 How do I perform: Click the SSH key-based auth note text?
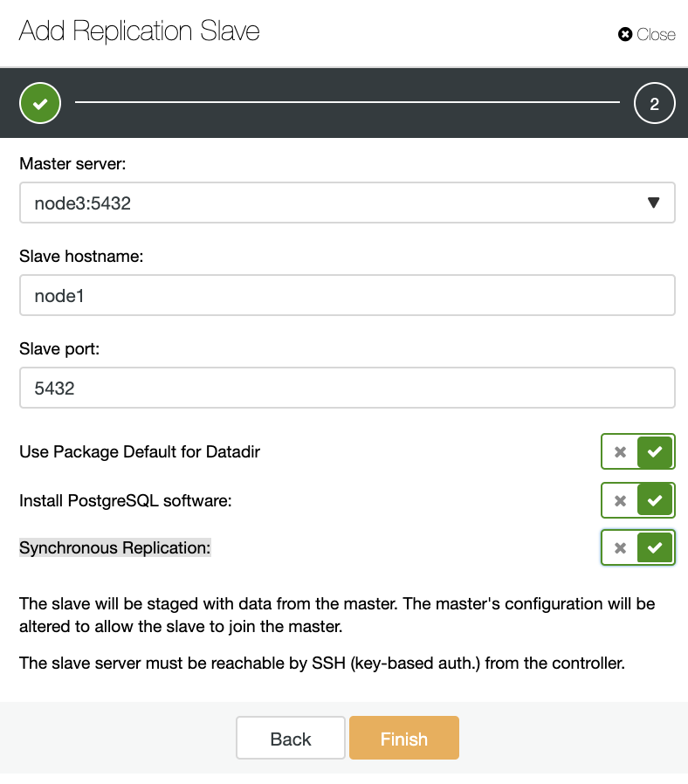[322, 663]
